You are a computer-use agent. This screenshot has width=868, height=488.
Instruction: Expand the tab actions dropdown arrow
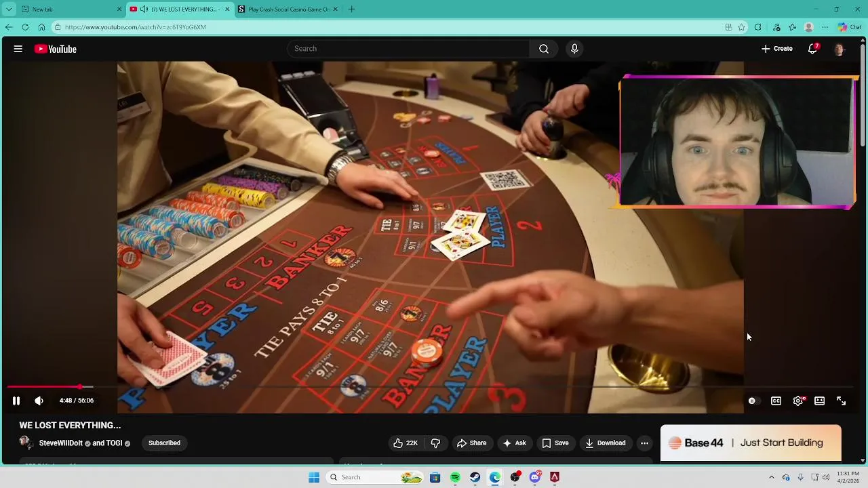click(x=9, y=9)
